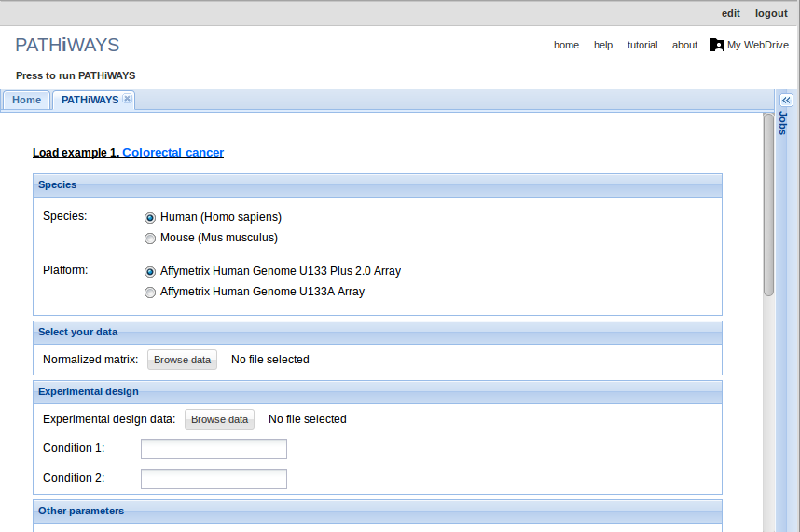Select Mouse (Mus musculus) species
Screen dimensions: 800x532
(150, 238)
